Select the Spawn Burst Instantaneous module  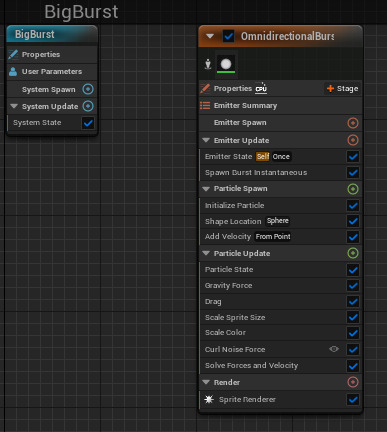280,172
